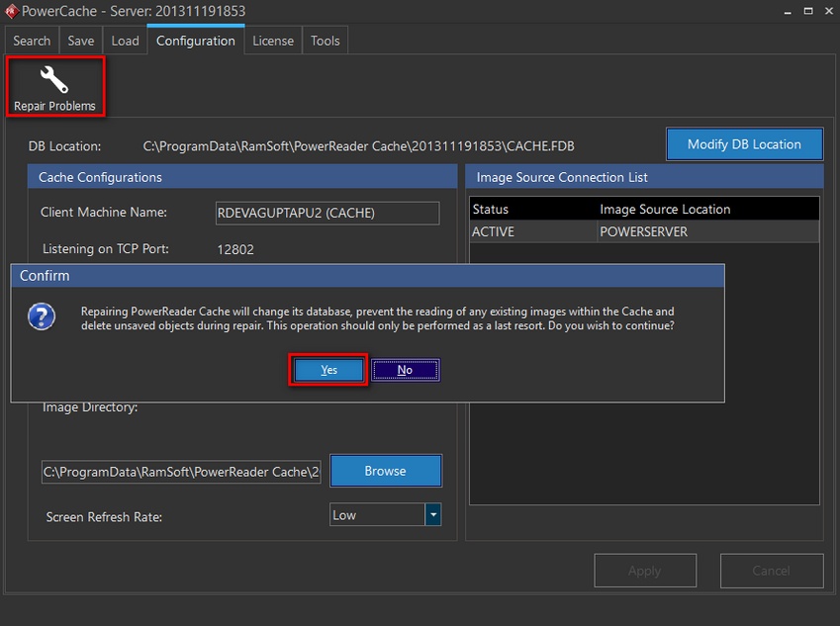This screenshot has height=626, width=840.
Task: Expand the Screen Refresh Rate dropdown
Action: pyautogui.click(x=432, y=514)
